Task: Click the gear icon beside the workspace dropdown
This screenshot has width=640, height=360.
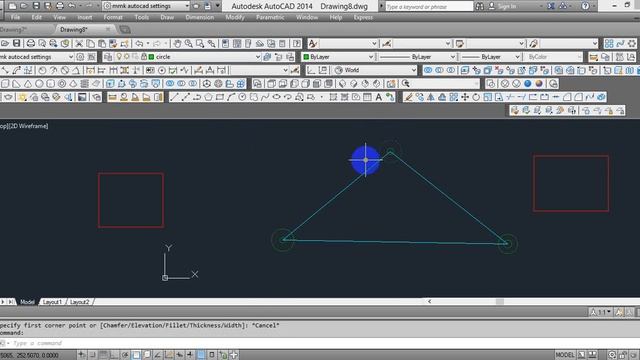Action: 80,57
